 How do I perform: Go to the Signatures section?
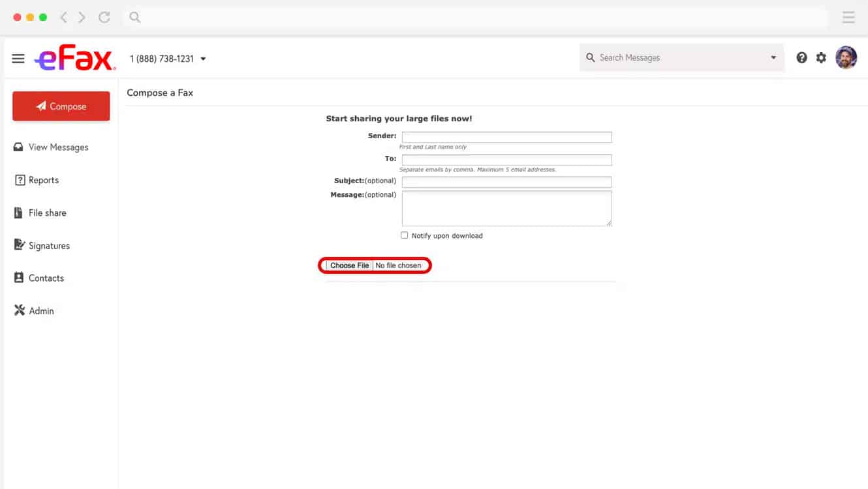click(49, 245)
